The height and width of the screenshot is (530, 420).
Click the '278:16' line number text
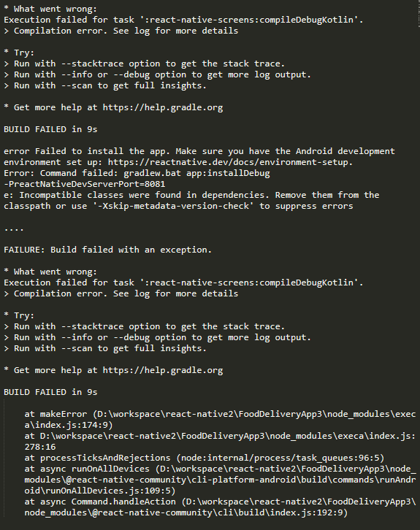40,447
